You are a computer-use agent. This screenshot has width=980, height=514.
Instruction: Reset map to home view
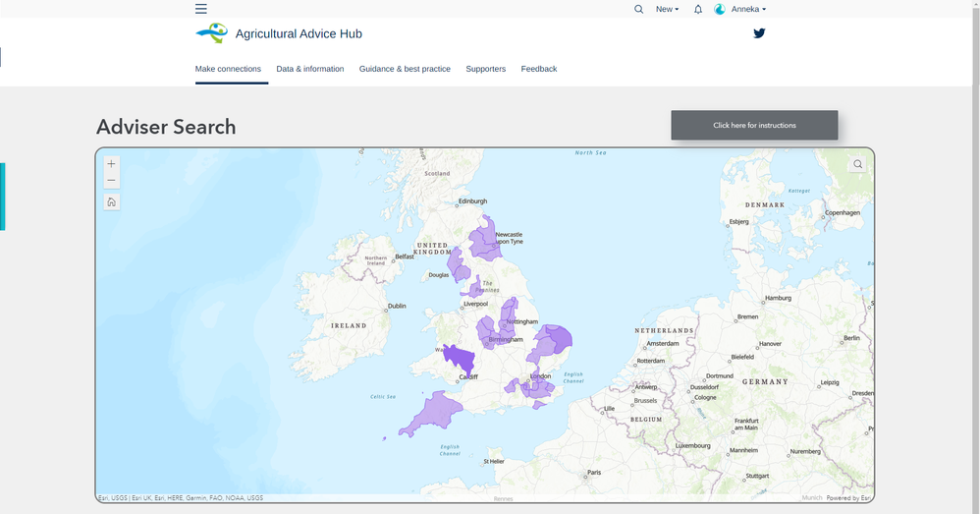pyautogui.click(x=112, y=202)
